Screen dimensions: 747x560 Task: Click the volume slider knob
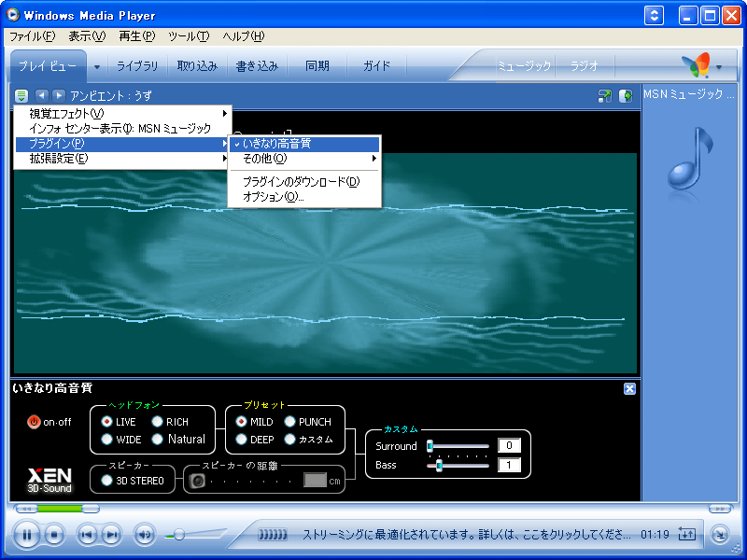click(178, 535)
